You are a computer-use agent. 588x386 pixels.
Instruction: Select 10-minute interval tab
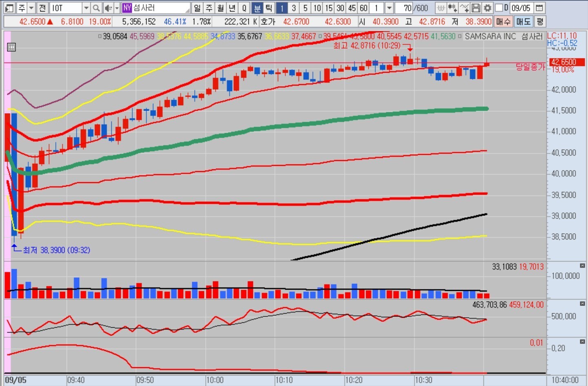pos(317,8)
